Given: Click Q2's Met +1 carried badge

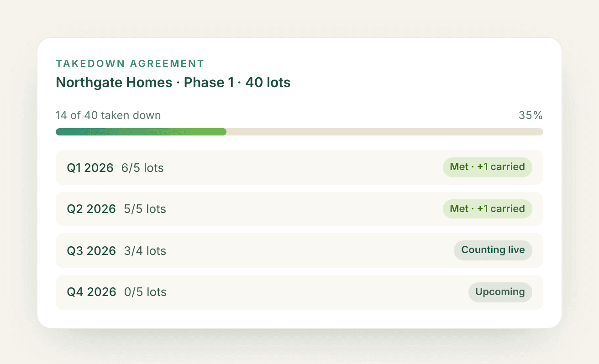Looking at the screenshot, I should click(x=487, y=209).
